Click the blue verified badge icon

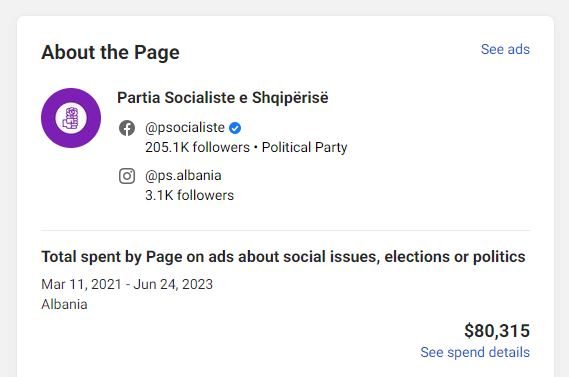tap(235, 128)
